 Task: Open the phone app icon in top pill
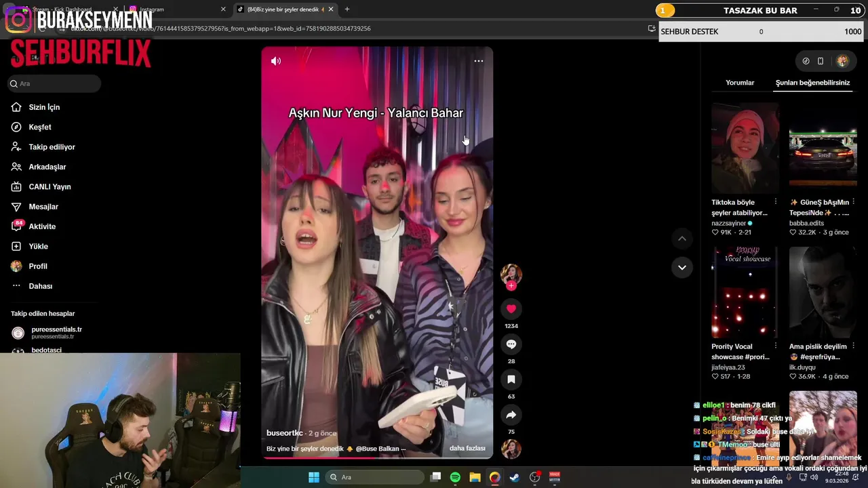pyautogui.click(x=821, y=61)
